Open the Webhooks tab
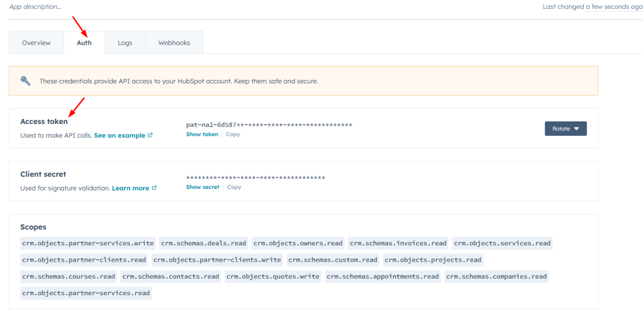Image resolution: width=644 pixels, height=314 pixels. (x=174, y=43)
